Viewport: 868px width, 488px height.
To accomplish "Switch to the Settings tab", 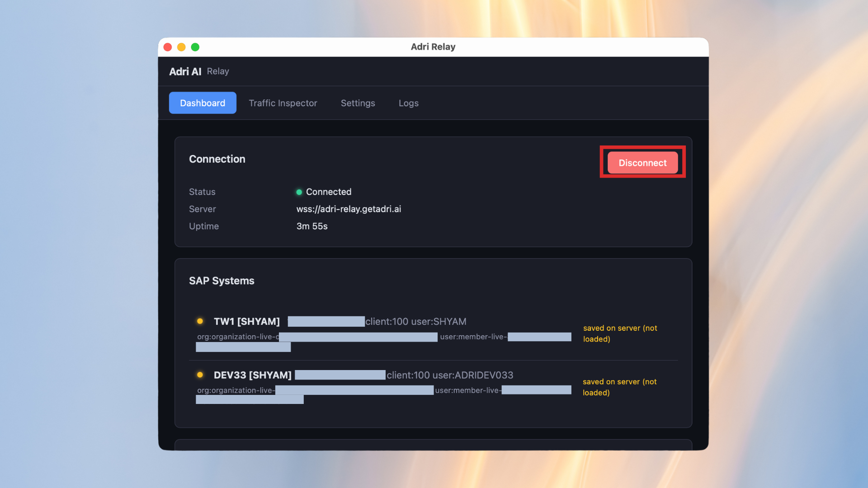I will click(x=358, y=103).
